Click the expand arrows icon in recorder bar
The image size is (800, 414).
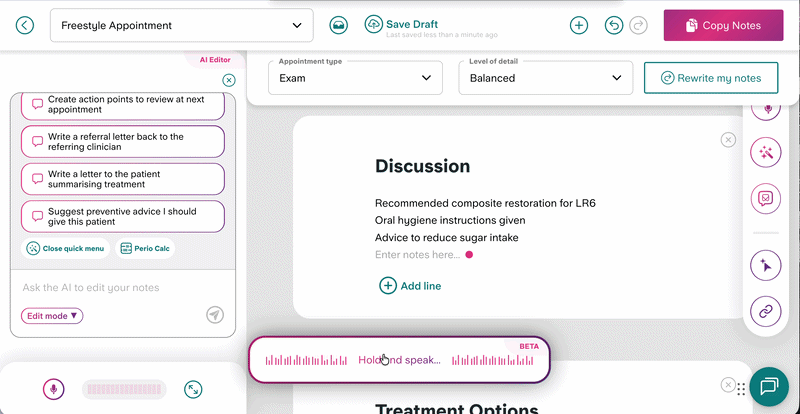[193, 389]
